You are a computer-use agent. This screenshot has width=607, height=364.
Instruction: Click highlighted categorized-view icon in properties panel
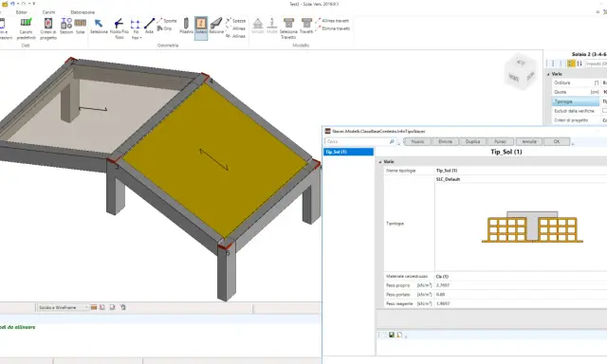pos(570,64)
